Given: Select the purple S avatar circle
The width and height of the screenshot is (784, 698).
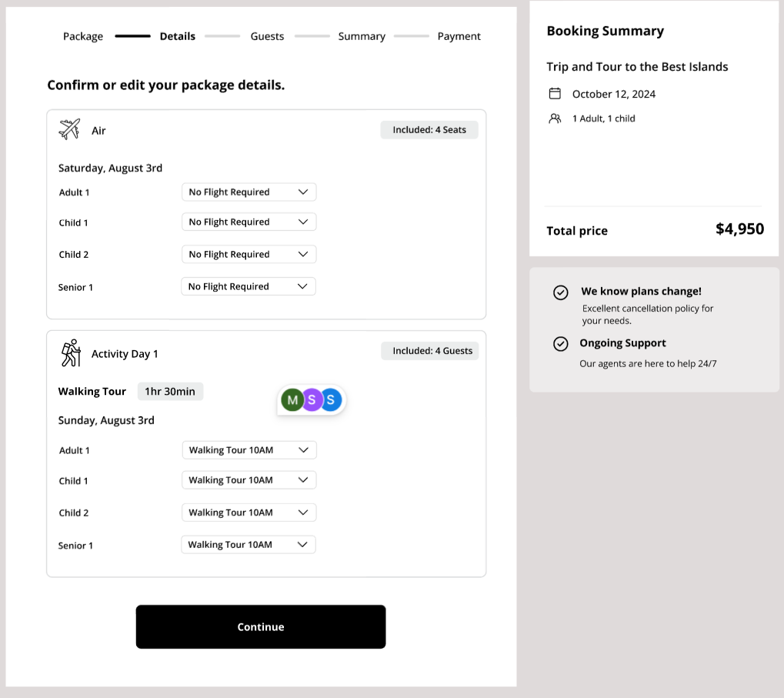Looking at the screenshot, I should [x=312, y=399].
